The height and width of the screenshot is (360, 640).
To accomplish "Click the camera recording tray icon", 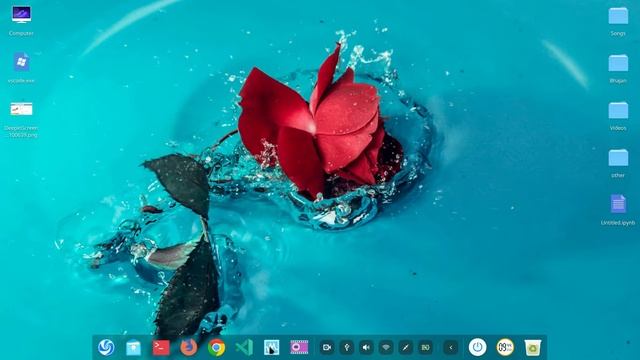I will [x=327, y=347].
